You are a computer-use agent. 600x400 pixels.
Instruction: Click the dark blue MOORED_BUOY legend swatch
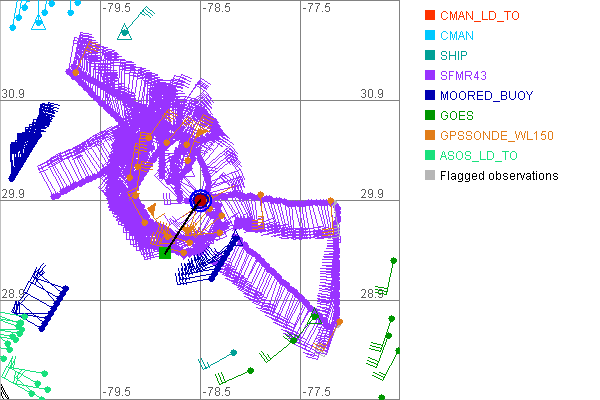point(430,96)
